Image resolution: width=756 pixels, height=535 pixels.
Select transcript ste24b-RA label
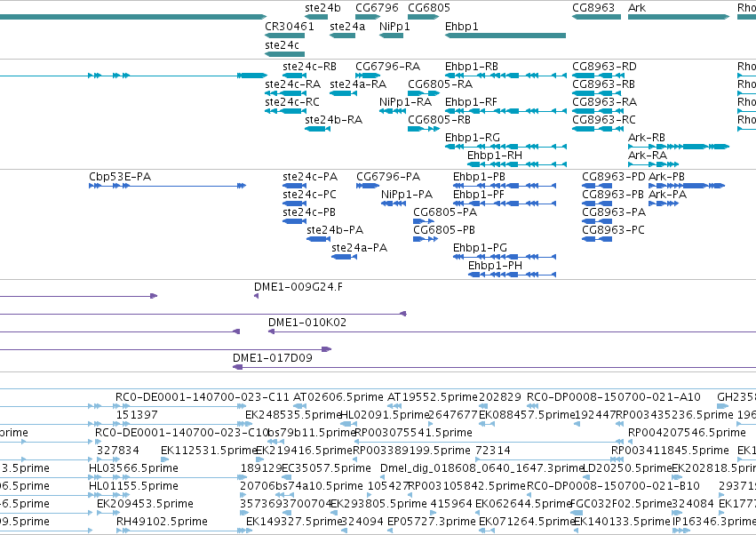click(334, 120)
